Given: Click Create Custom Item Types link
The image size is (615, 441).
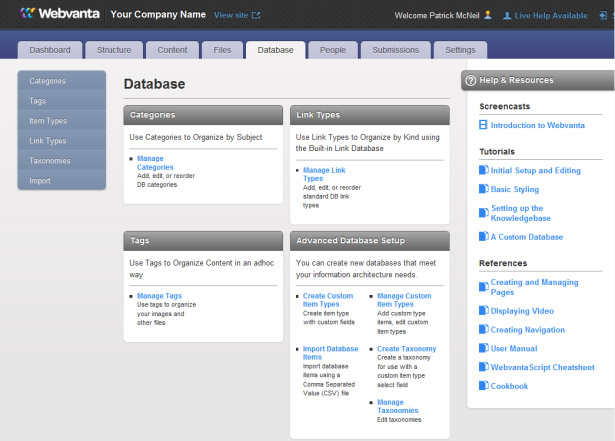Looking at the screenshot, I should [x=328, y=300].
